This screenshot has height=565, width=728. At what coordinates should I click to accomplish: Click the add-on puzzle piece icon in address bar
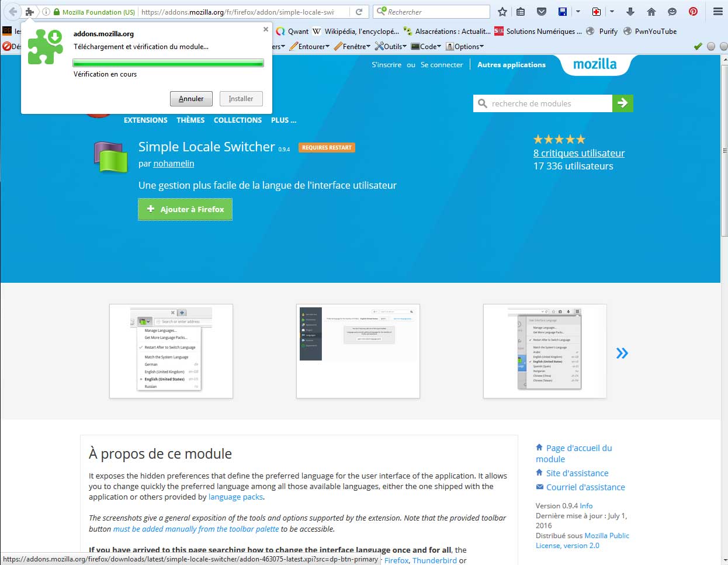click(x=30, y=12)
